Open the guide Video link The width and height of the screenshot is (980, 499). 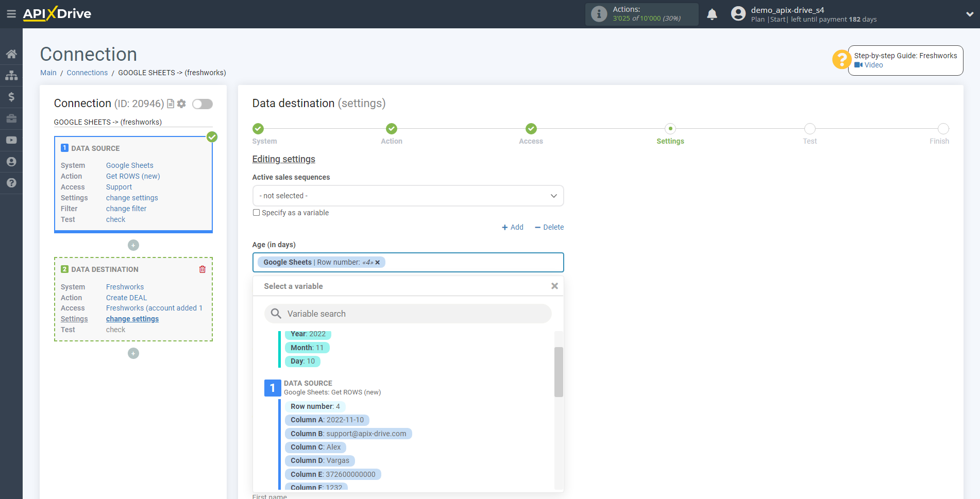point(869,65)
